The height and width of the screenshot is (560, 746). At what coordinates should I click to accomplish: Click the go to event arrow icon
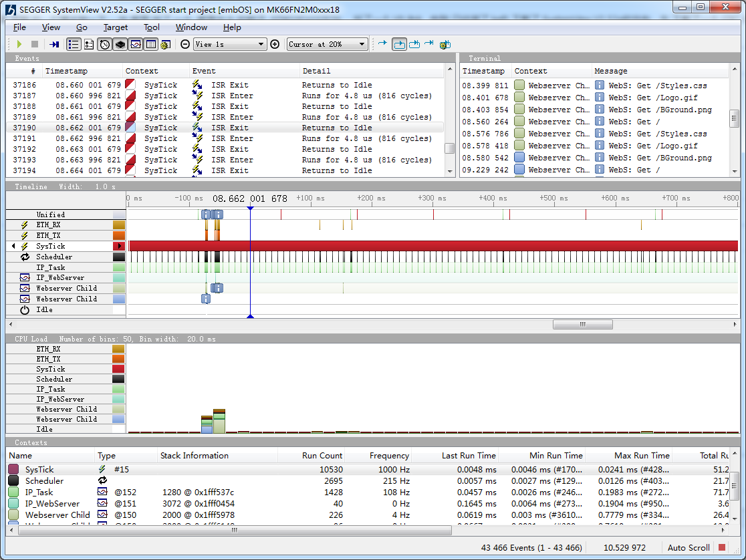[x=382, y=43]
